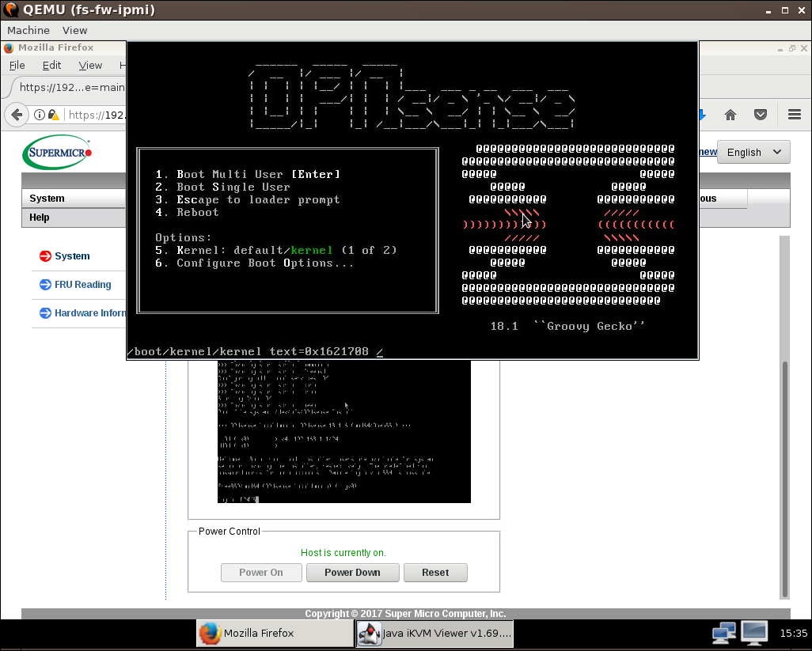
Task: Open the QEMU View menu
Action: tap(74, 30)
